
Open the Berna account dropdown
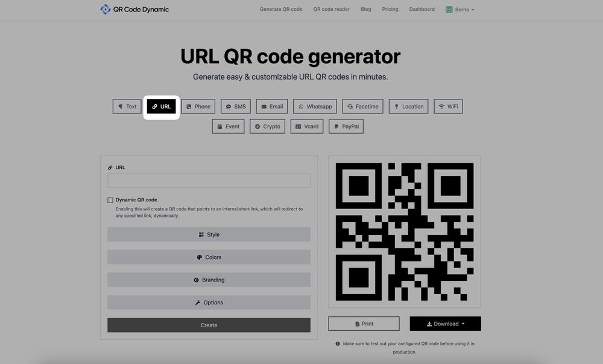(x=459, y=8)
